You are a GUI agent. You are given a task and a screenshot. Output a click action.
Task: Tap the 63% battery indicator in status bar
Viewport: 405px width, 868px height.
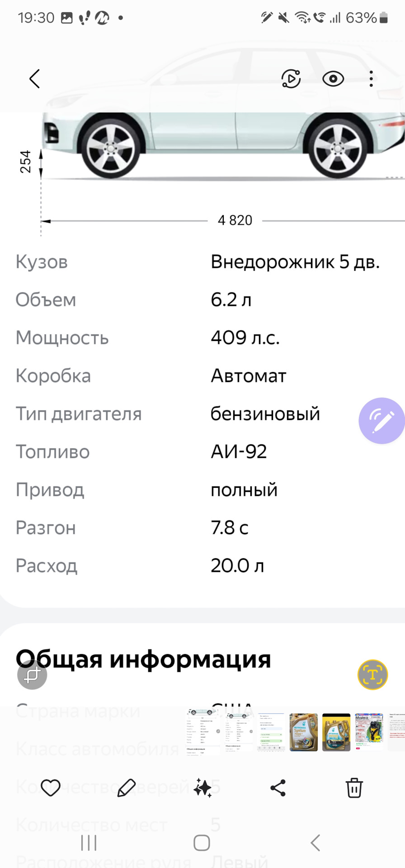[x=366, y=18]
